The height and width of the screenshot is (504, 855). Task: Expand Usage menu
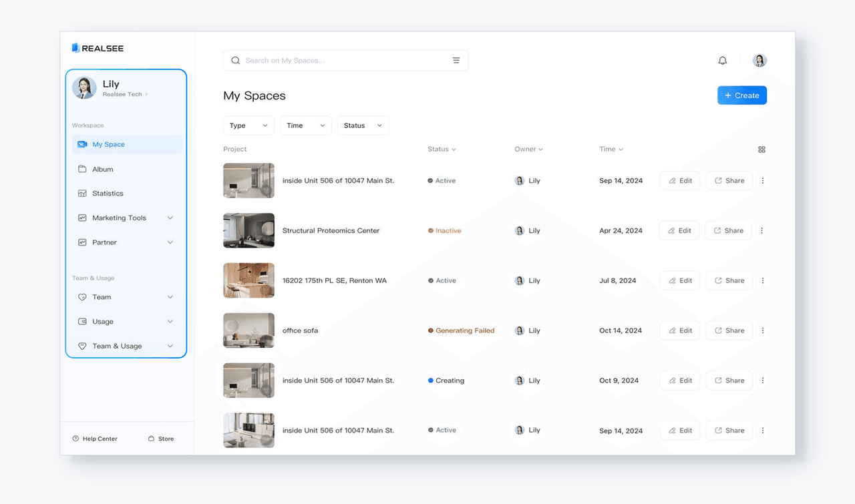pos(127,321)
